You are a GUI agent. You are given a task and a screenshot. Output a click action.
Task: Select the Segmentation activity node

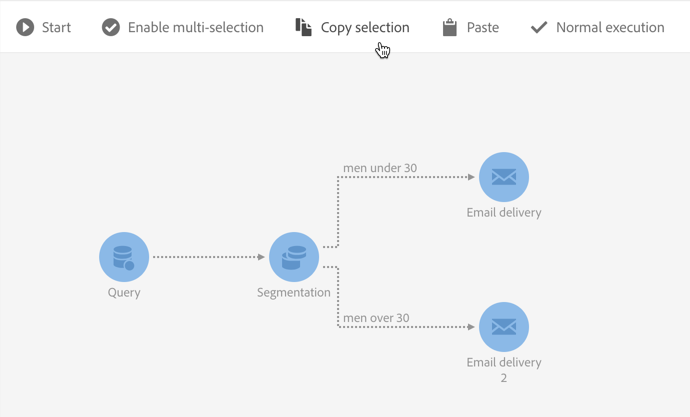(x=294, y=256)
